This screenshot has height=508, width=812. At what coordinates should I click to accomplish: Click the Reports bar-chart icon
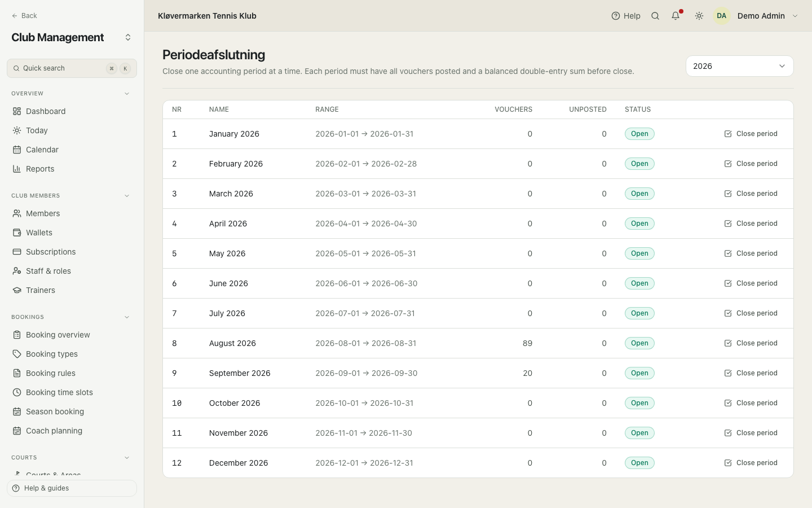click(17, 169)
